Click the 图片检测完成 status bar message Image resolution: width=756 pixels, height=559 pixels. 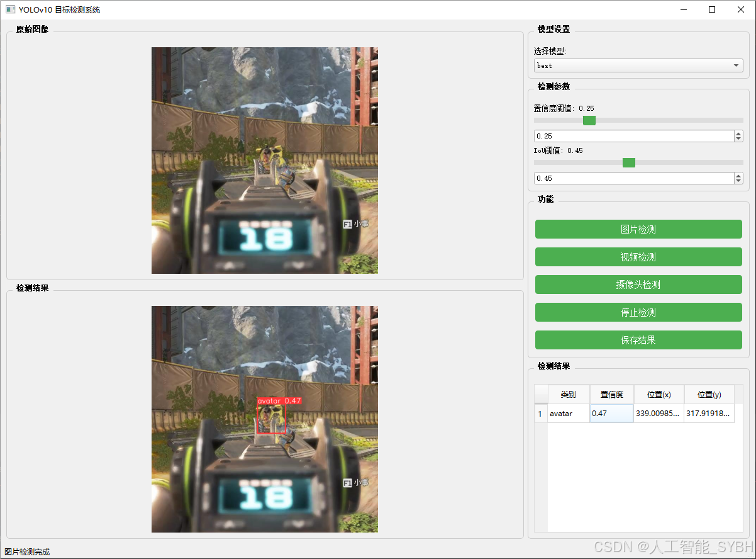(27, 552)
